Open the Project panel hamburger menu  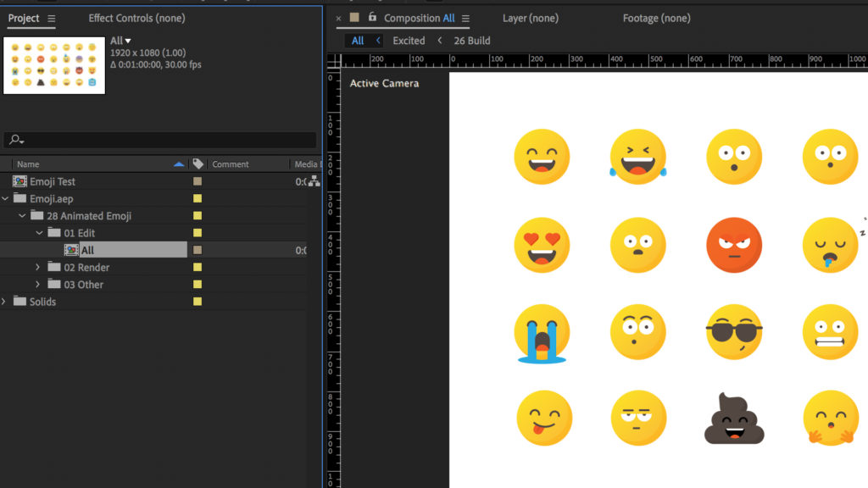(x=52, y=19)
